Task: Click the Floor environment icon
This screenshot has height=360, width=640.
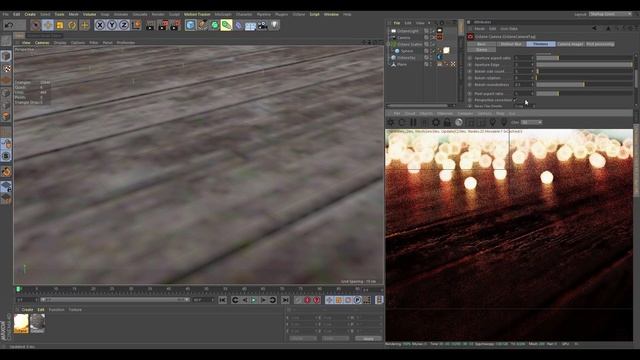Action: (x=251, y=25)
